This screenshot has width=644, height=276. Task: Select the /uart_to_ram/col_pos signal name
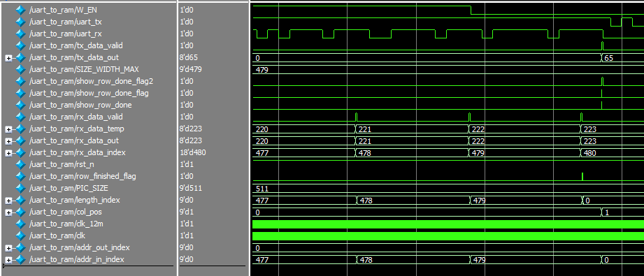pos(66,212)
